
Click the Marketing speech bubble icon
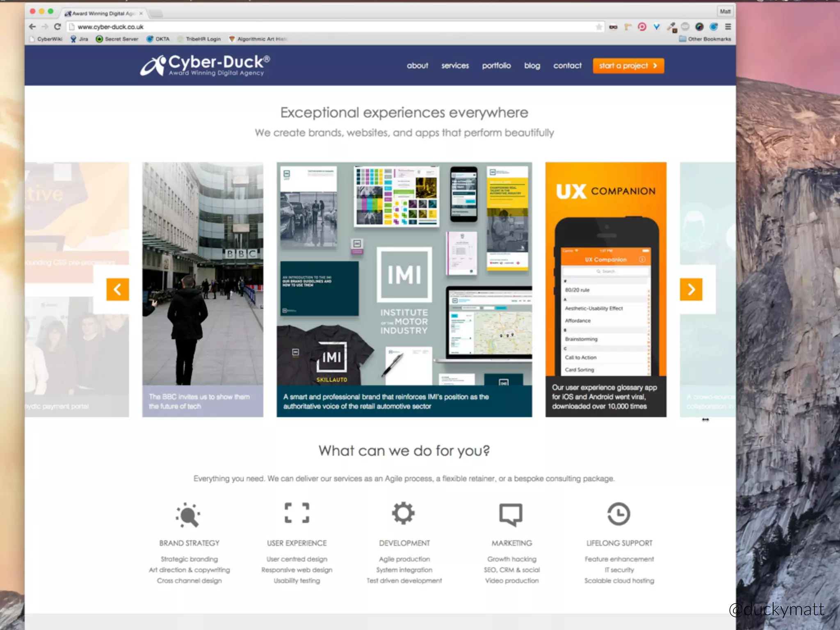(511, 514)
